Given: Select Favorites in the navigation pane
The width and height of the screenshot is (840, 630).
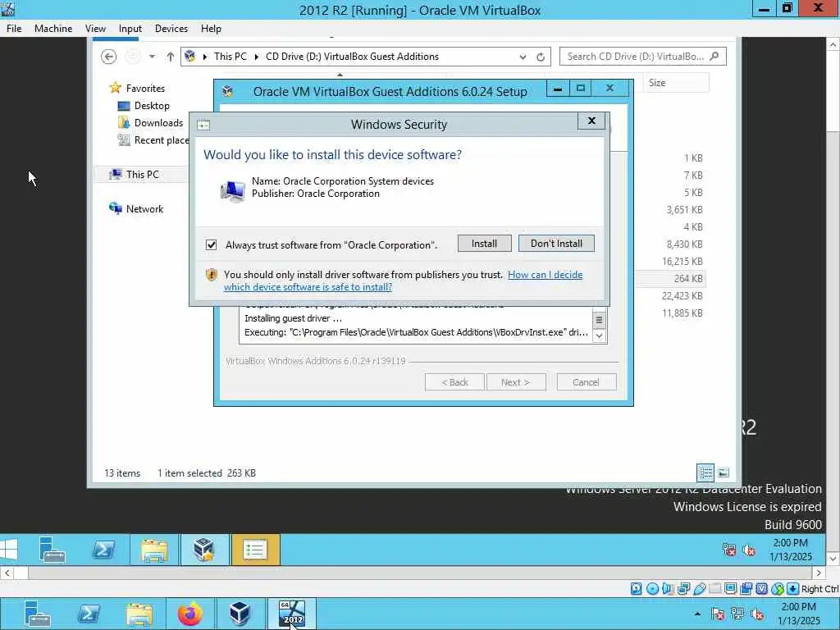Looking at the screenshot, I should coord(145,89).
